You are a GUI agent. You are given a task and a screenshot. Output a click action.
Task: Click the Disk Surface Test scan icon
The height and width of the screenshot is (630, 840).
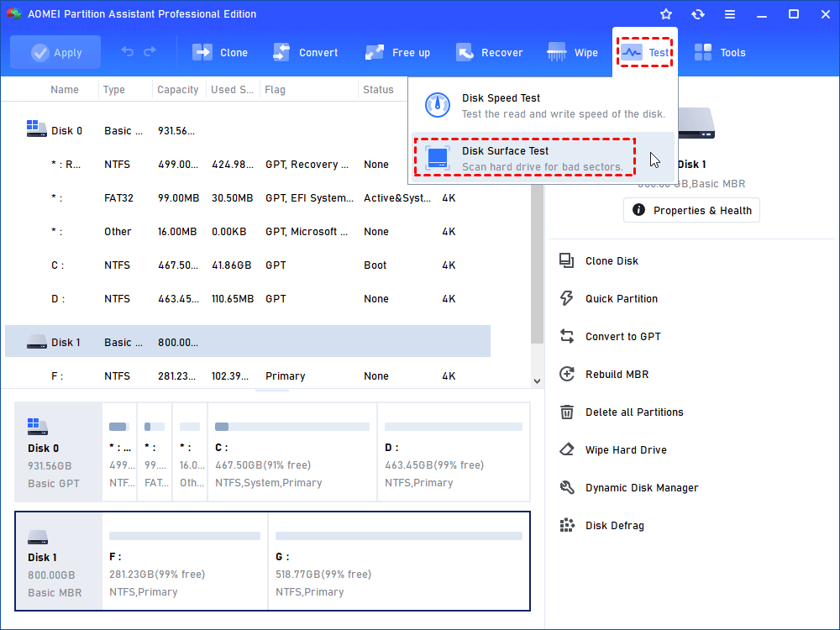pos(437,158)
